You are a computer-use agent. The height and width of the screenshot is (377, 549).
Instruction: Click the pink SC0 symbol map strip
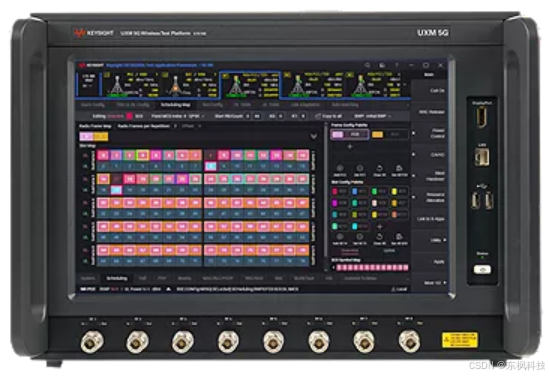tap(372, 268)
